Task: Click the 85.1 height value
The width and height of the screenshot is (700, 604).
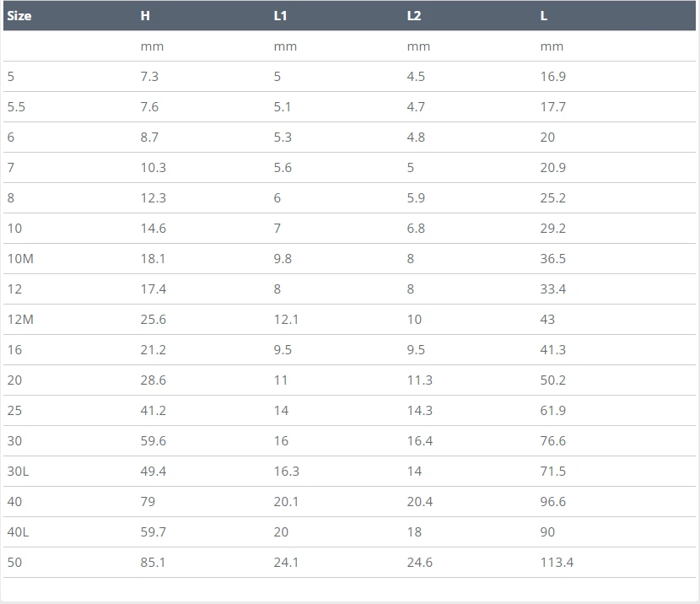Action: 153,563
